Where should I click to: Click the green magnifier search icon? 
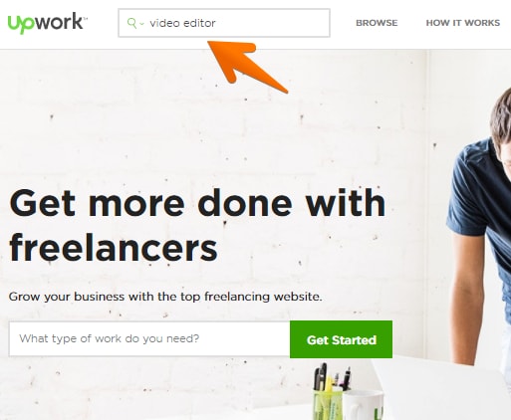point(131,23)
